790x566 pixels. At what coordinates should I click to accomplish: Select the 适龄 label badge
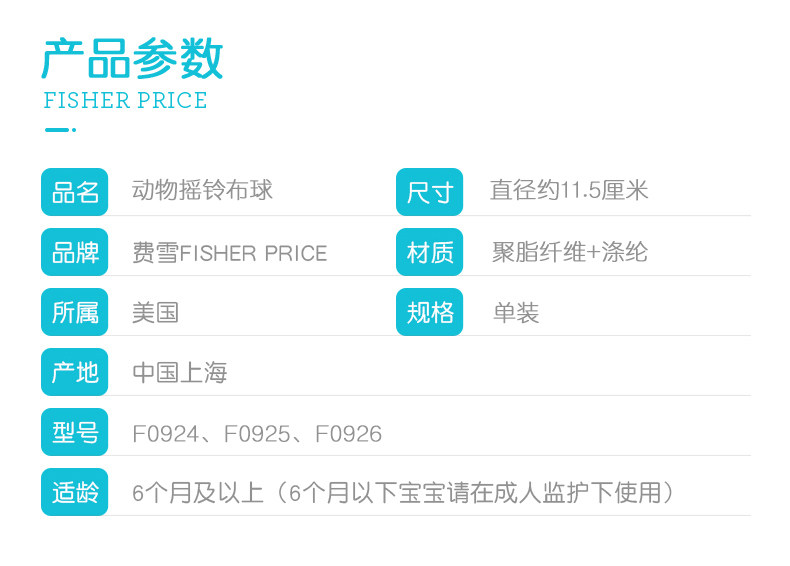point(75,492)
